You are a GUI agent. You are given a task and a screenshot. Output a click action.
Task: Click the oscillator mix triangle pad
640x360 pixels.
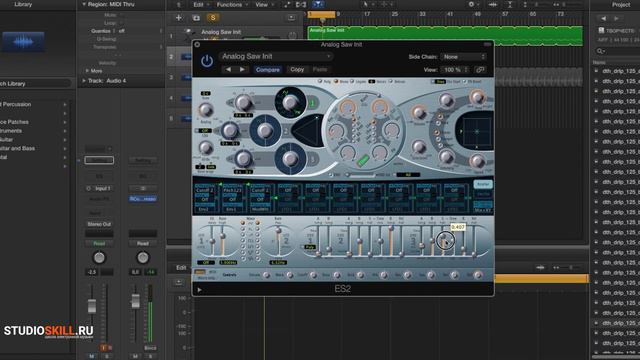click(x=308, y=131)
